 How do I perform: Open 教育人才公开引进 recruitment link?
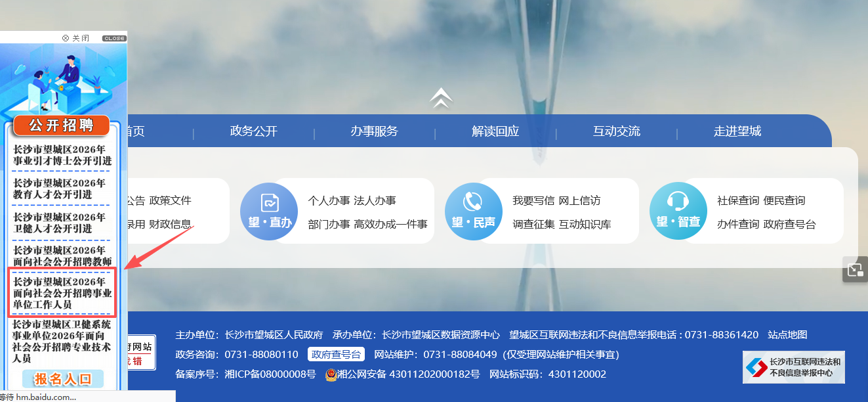click(x=60, y=189)
